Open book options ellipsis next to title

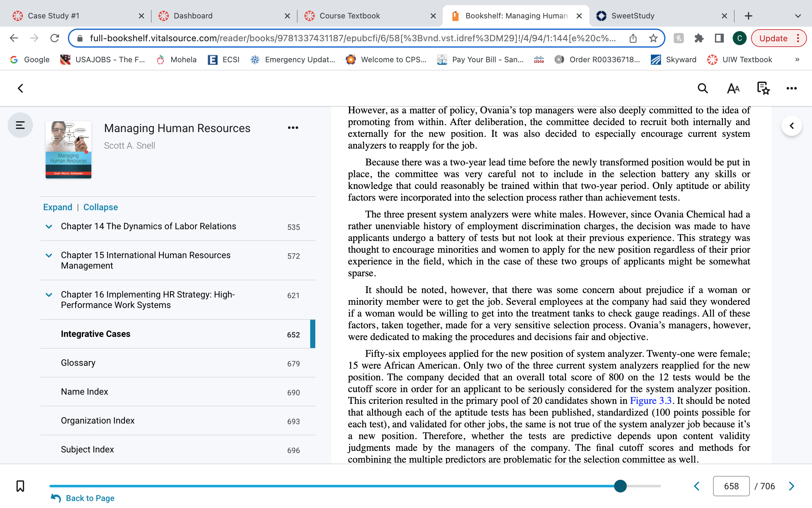293,128
